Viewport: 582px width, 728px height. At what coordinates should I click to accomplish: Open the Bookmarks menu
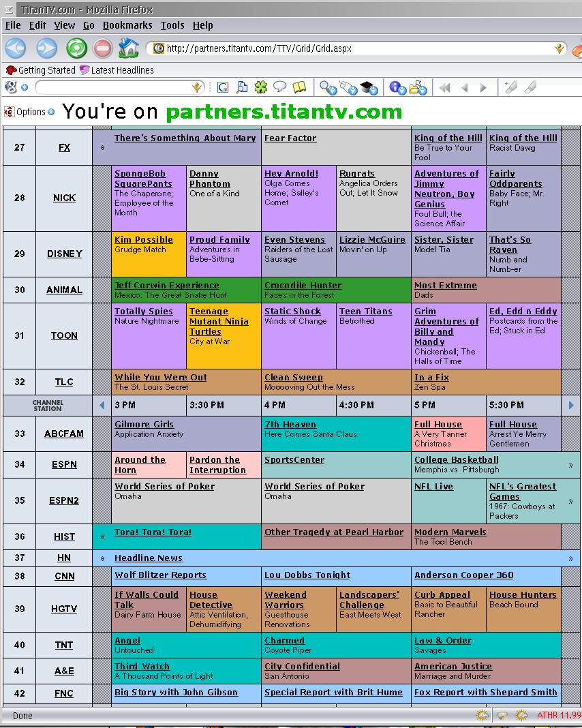tap(127, 25)
